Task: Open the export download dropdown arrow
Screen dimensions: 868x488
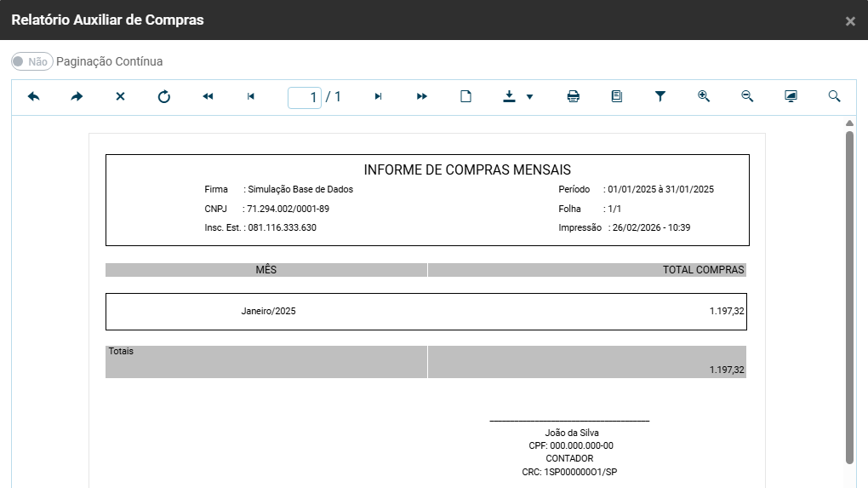Action: point(529,97)
